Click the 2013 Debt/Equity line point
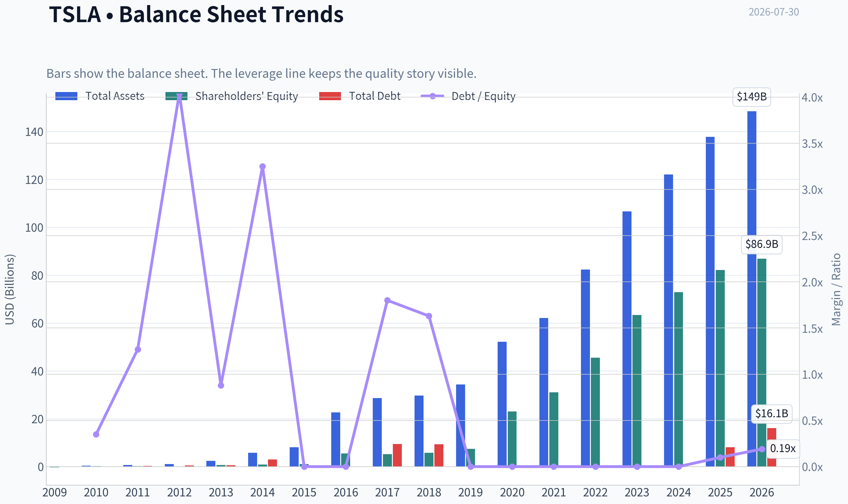 [x=221, y=385]
